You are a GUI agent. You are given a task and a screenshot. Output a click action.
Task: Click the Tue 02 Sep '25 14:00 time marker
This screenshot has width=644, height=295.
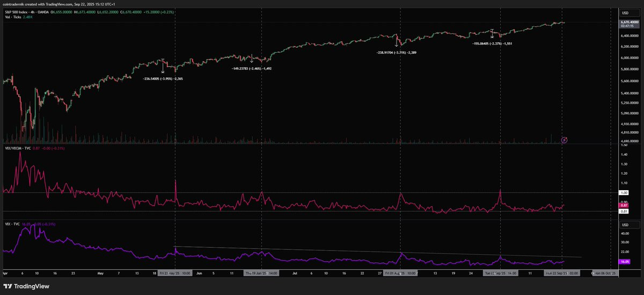[x=500, y=273]
